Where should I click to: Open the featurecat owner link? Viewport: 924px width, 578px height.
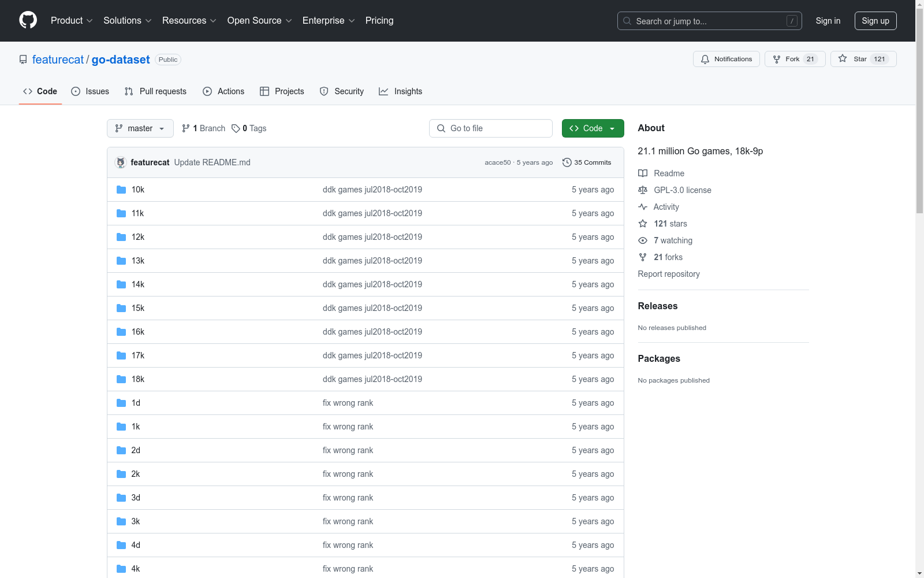pyautogui.click(x=58, y=60)
